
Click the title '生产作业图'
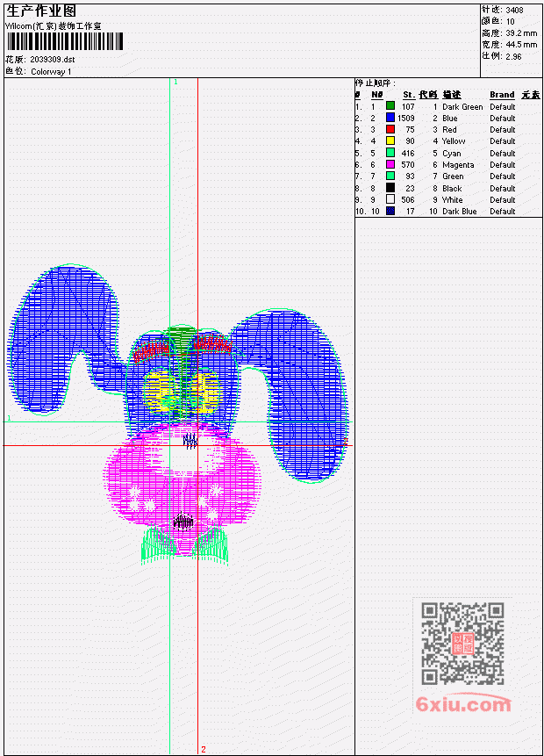(x=41, y=11)
